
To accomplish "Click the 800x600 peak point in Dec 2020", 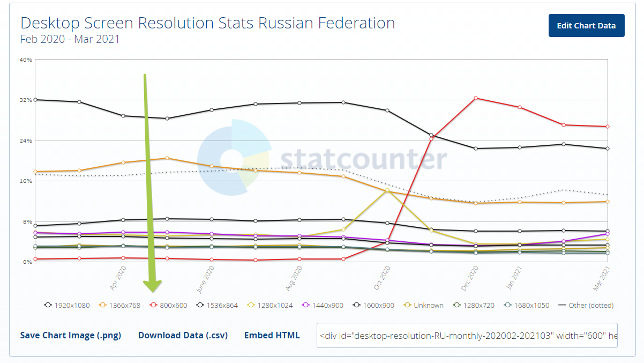I will click(475, 98).
